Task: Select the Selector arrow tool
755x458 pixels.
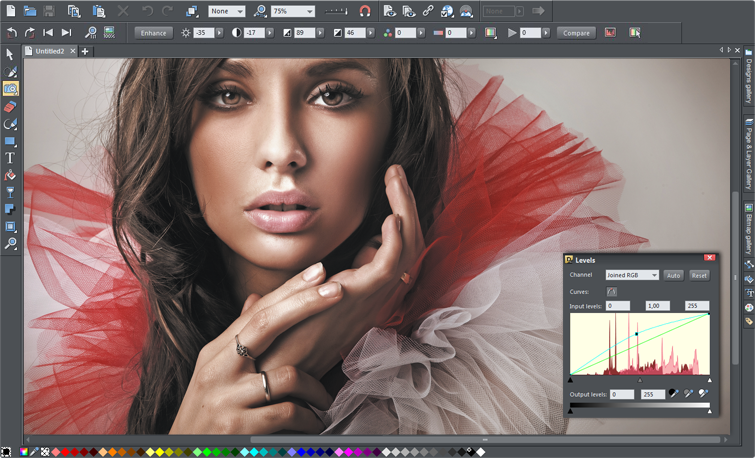Action: pos(10,54)
